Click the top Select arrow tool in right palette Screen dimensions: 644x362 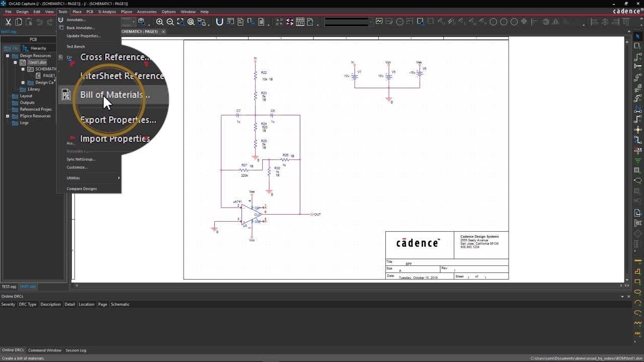pyautogui.click(x=637, y=36)
